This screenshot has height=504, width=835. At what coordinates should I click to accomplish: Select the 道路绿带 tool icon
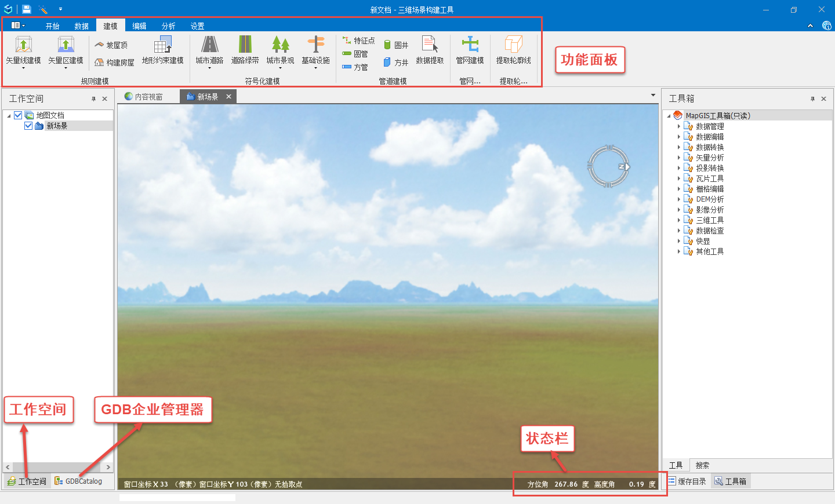pos(245,45)
